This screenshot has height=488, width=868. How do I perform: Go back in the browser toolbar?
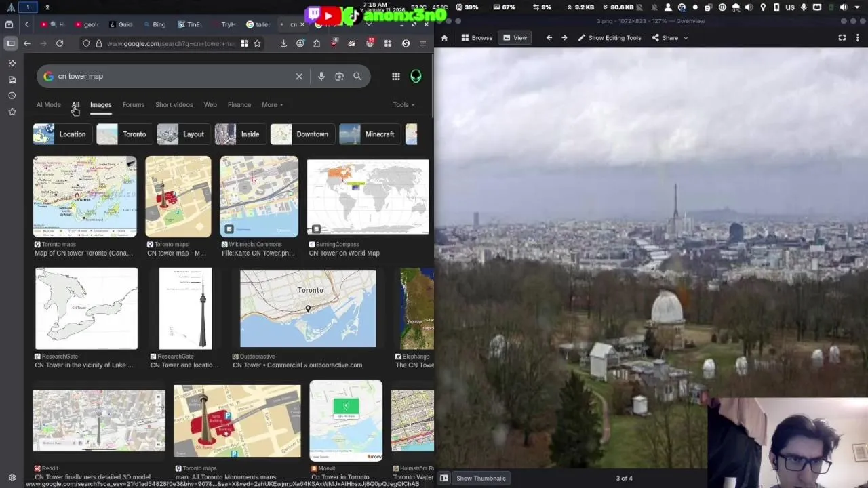27,43
